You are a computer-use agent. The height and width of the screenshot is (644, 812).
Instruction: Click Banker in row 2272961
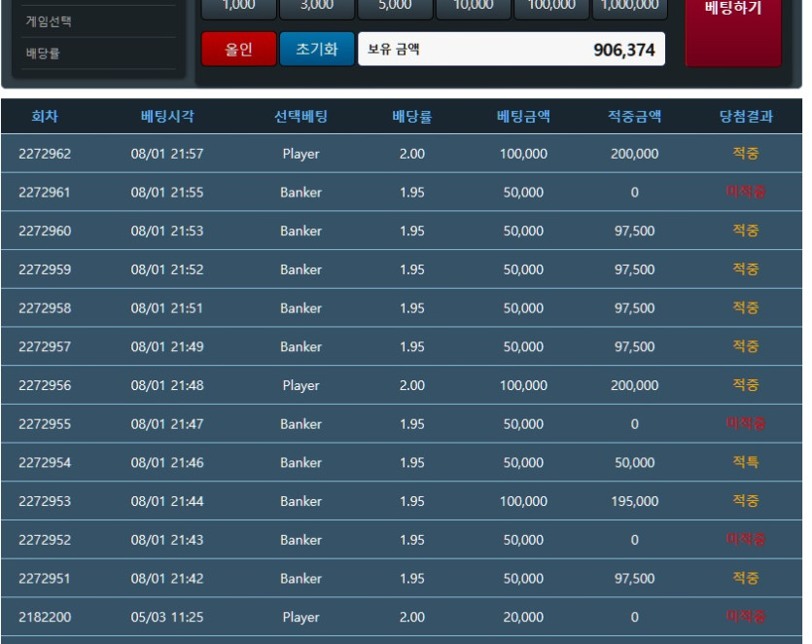coord(300,193)
